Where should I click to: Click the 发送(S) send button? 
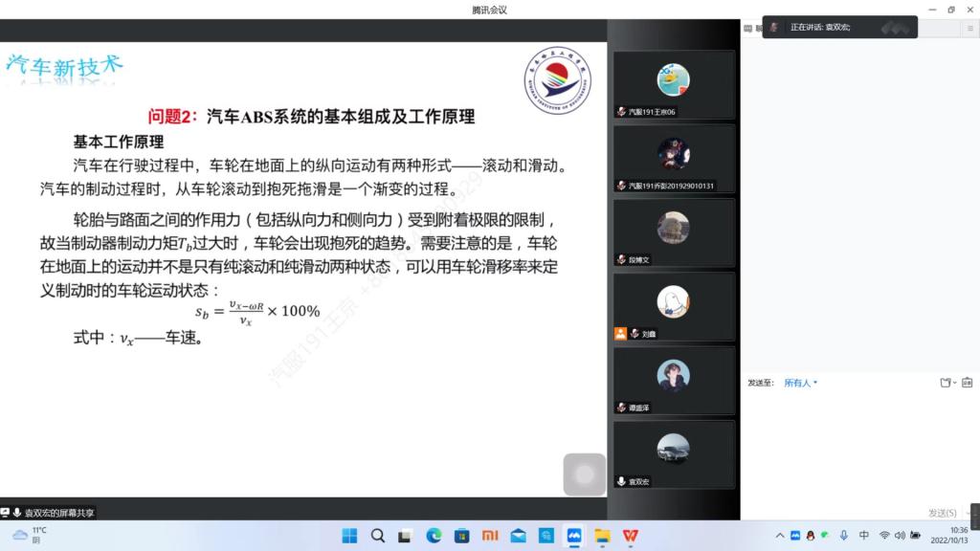[x=942, y=514]
